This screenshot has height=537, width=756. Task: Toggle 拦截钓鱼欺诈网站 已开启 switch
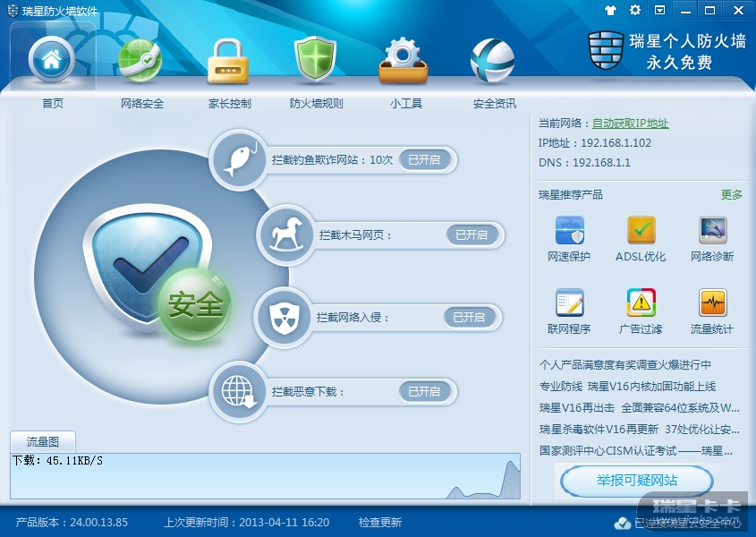(424, 159)
